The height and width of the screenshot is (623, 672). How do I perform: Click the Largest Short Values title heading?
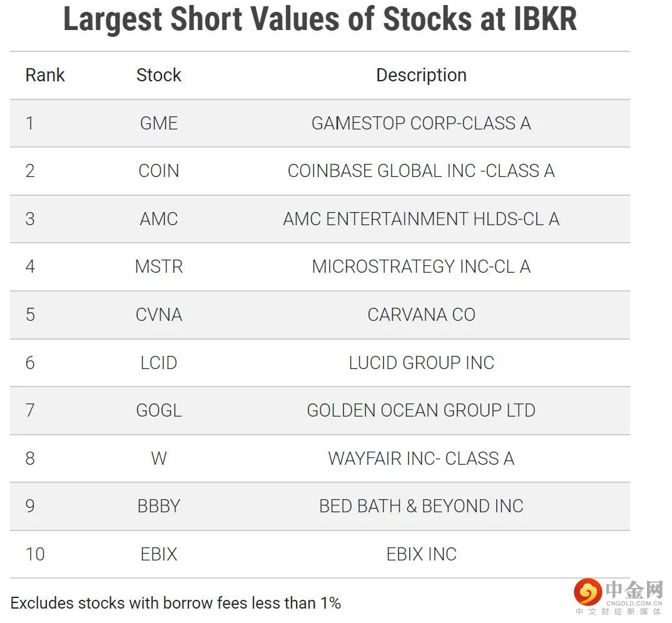click(x=320, y=20)
